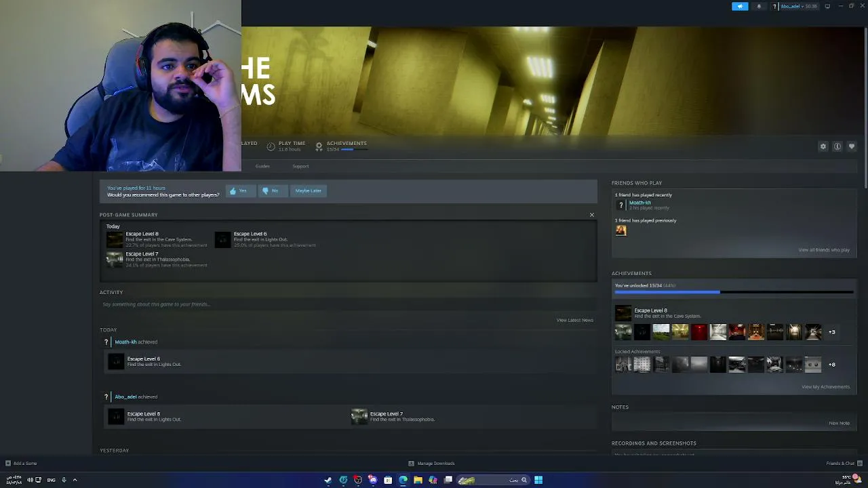Open File Explorer from the taskbar

click(418, 480)
